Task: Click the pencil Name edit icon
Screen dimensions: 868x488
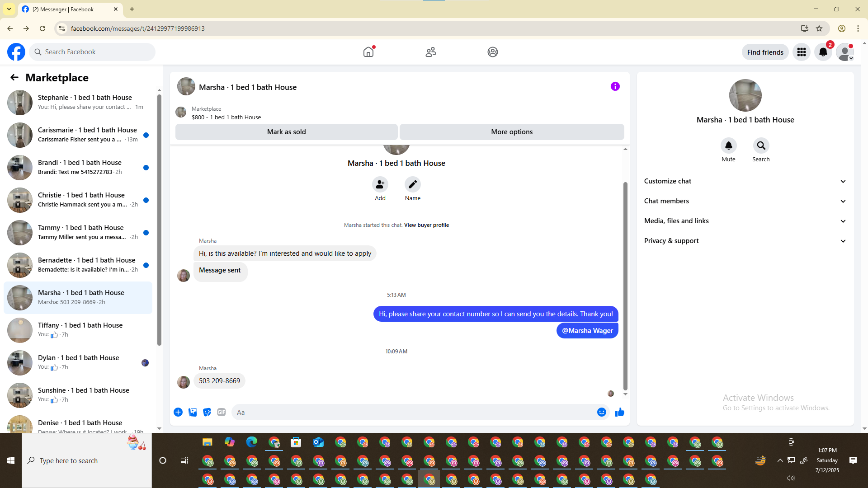Action: coord(412,184)
